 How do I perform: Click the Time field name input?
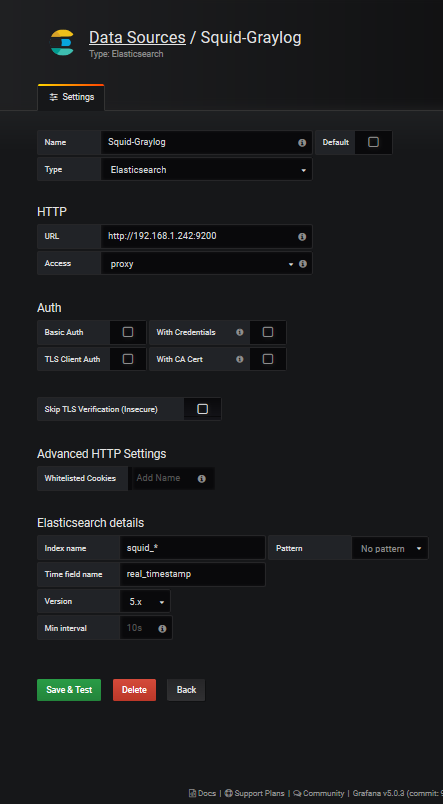coord(192,574)
